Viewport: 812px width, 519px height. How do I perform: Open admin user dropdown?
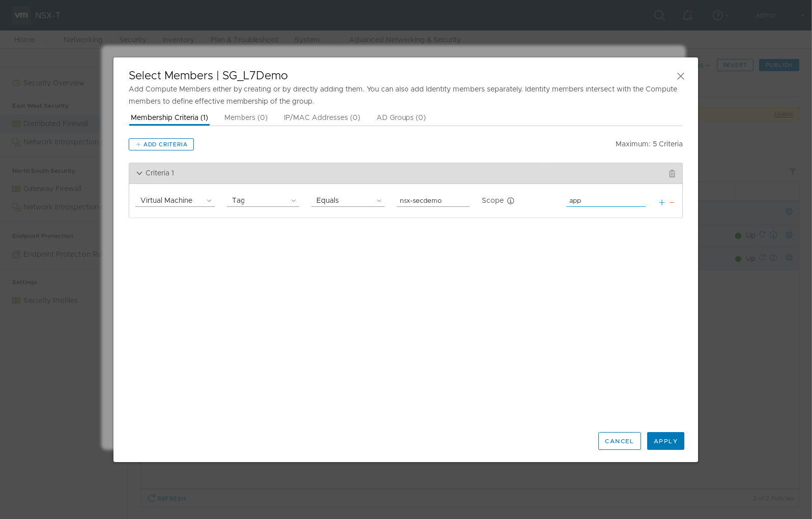pos(779,15)
